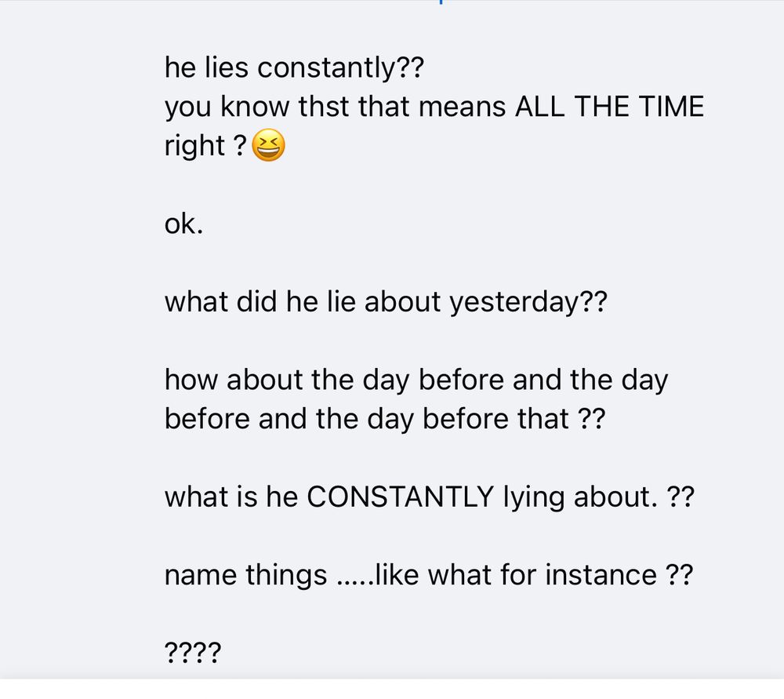Viewport: 784px width, 699px height.
Task: Click the words 'you know' in second line
Action: tap(227, 107)
